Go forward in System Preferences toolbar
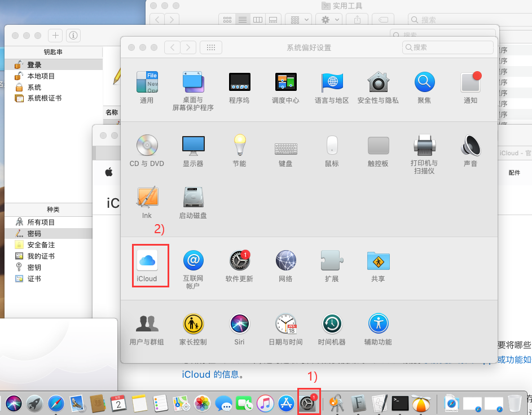Viewport: 532px width, 415px height. click(188, 47)
